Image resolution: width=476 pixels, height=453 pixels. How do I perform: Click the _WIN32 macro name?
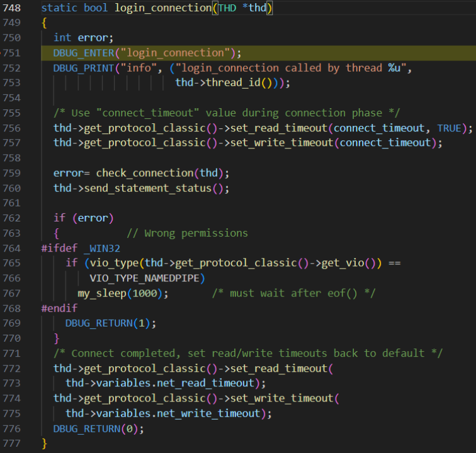pyautogui.click(x=102, y=249)
